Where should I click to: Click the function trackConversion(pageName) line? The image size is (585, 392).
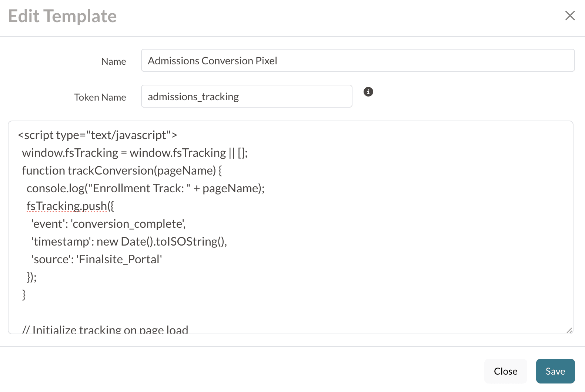(122, 170)
